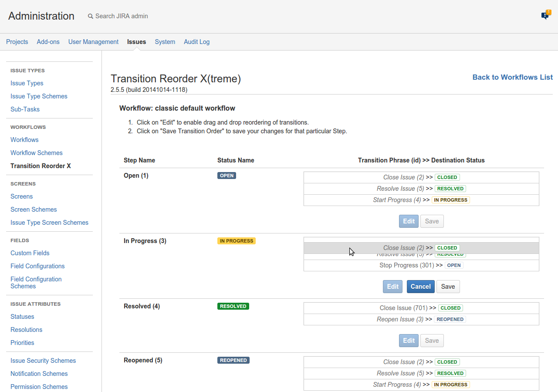Click Save for the Open step
558x392 pixels.
tap(432, 221)
